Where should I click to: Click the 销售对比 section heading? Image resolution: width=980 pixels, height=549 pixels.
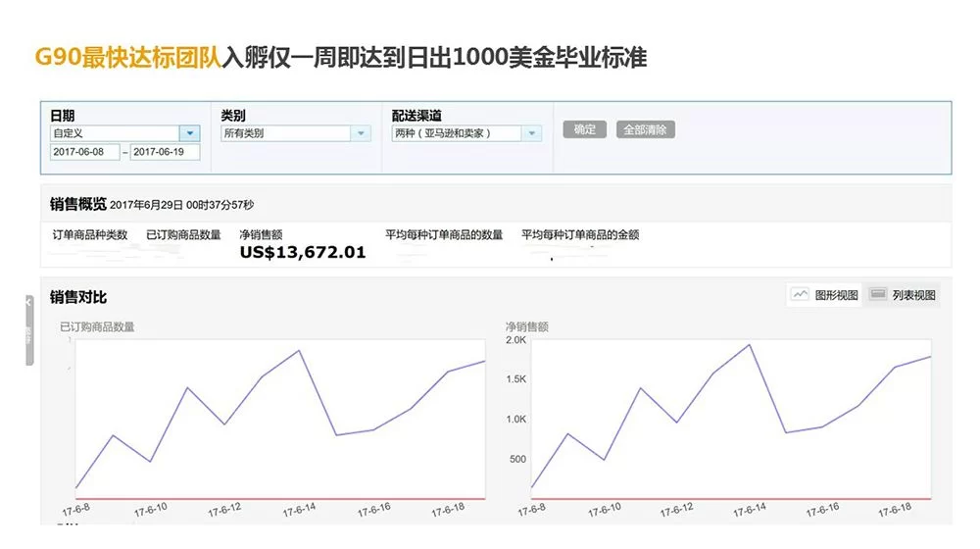coord(78,297)
